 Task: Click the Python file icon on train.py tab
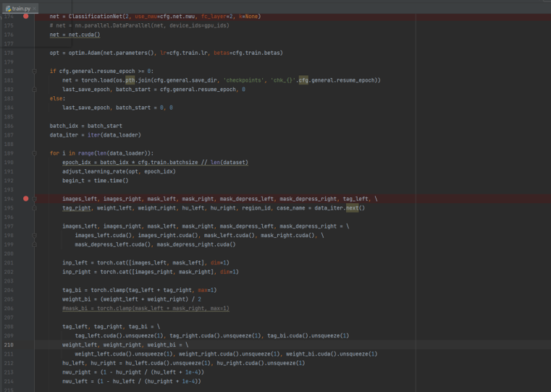coord(8,9)
